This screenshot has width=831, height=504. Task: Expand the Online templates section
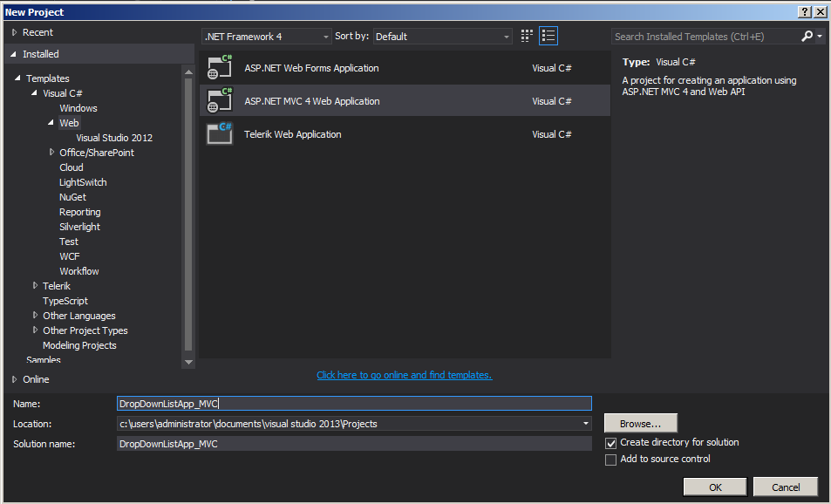point(15,379)
